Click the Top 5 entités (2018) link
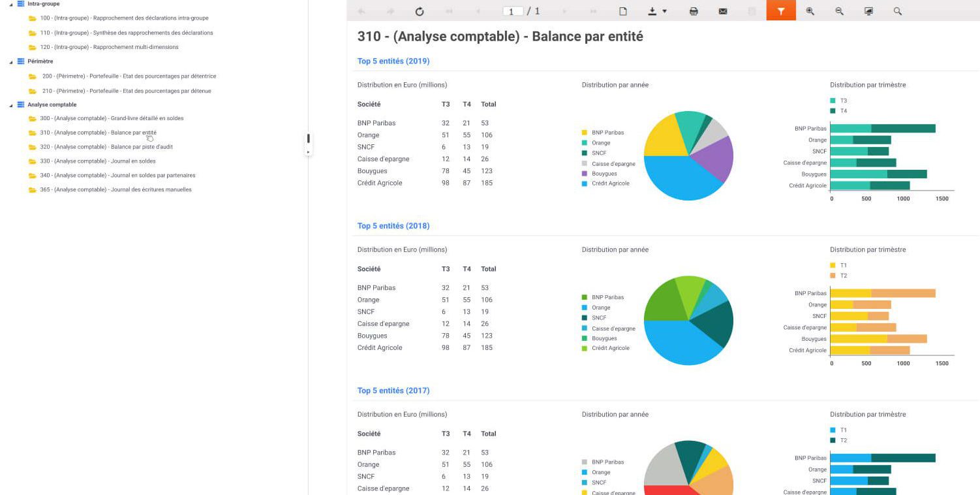The width and height of the screenshot is (980, 495). (393, 225)
